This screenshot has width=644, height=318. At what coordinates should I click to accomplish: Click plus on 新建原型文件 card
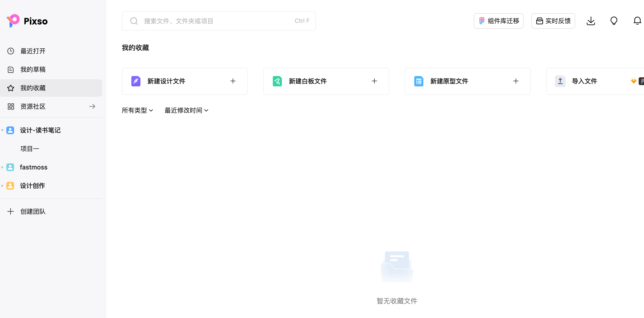coord(516,81)
